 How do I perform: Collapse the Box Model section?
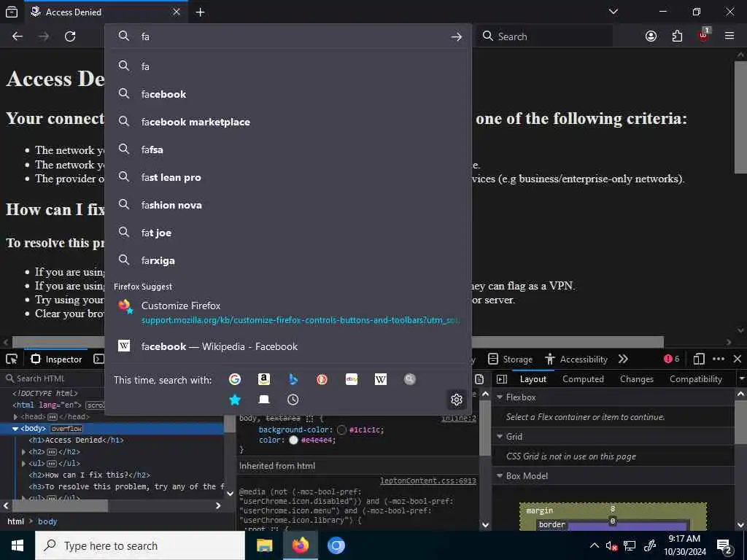point(500,476)
